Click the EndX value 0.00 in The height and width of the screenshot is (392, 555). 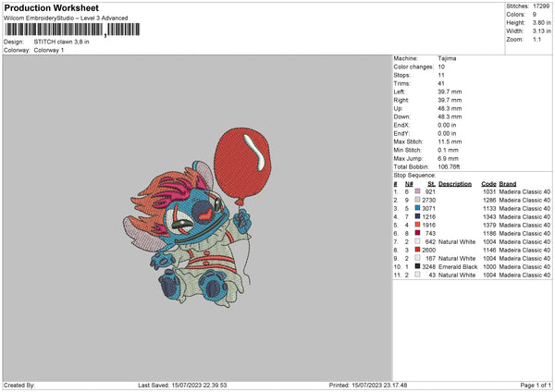[447, 125]
